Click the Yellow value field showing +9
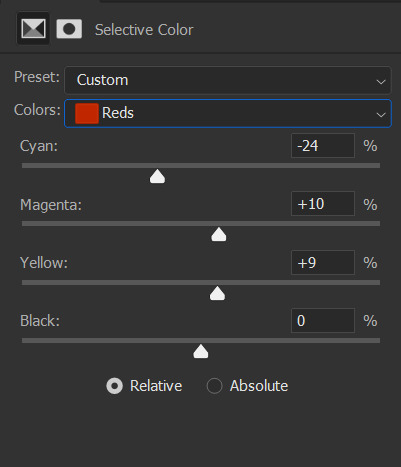The height and width of the screenshot is (467, 401). pyautogui.click(x=323, y=263)
